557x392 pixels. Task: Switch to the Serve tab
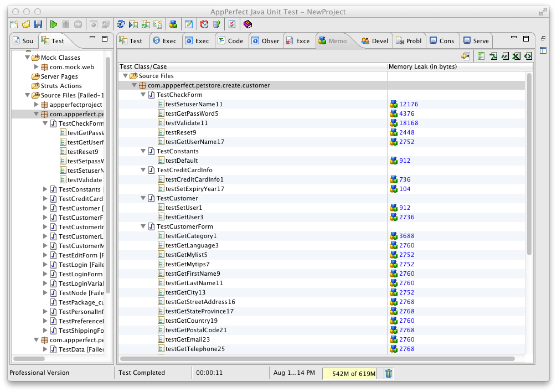(x=476, y=41)
